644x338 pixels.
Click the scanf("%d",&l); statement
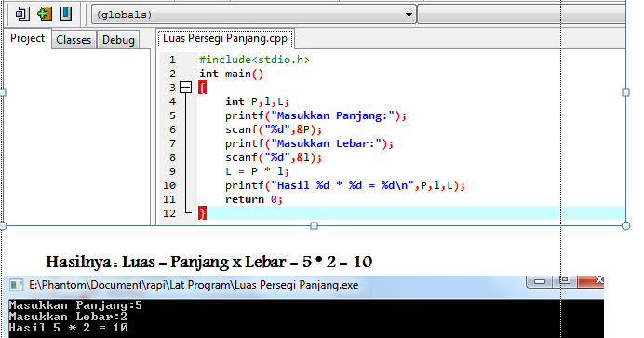(x=274, y=157)
